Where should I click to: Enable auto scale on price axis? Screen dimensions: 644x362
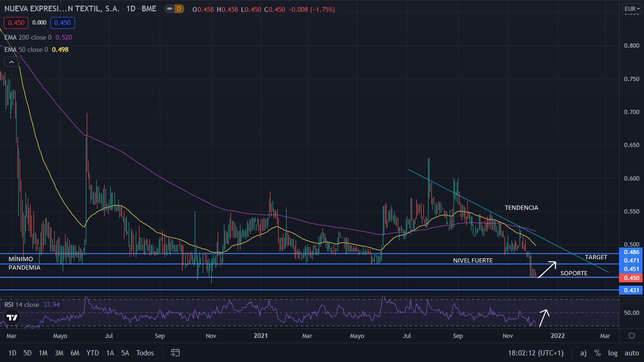pos(631,353)
